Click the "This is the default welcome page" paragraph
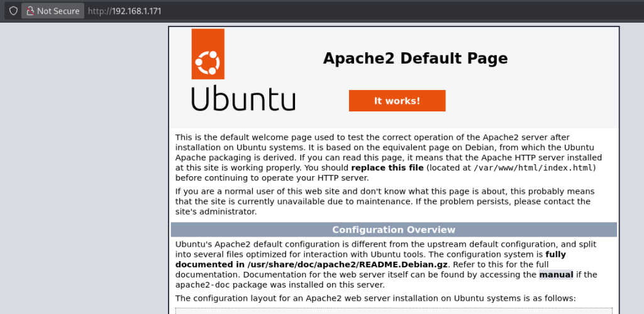Viewport: 644px width, 314px height. [384, 137]
